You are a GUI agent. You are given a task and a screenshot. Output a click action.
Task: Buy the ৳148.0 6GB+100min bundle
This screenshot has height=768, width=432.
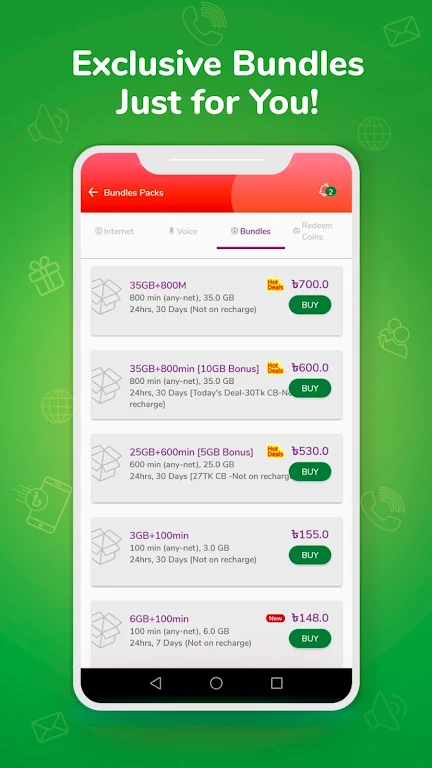[310, 638]
